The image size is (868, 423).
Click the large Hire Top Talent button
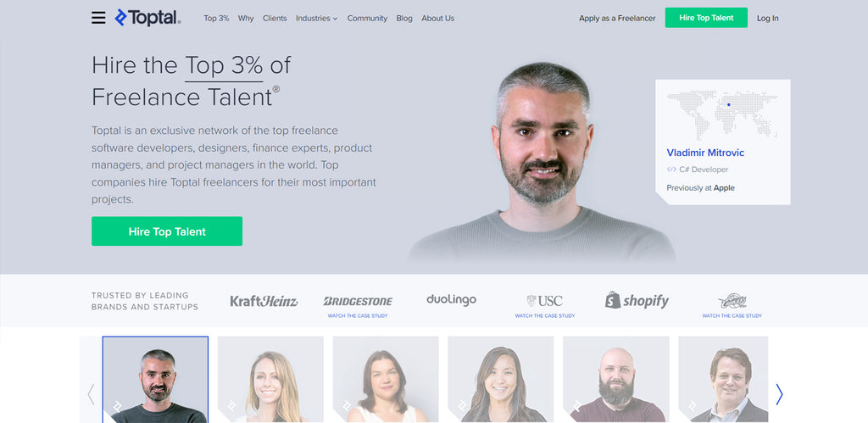pyautogui.click(x=167, y=231)
